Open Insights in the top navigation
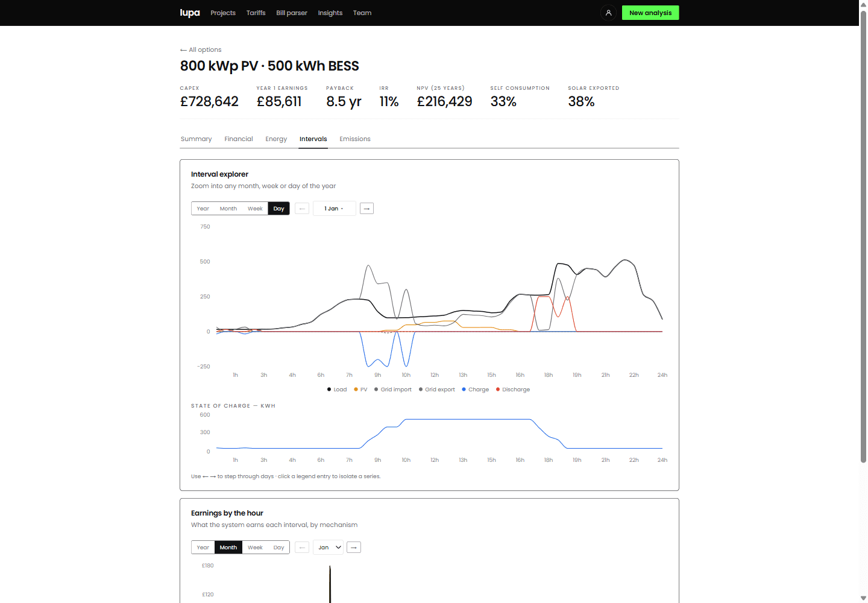The height and width of the screenshot is (603, 868). (x=330, y=13)
